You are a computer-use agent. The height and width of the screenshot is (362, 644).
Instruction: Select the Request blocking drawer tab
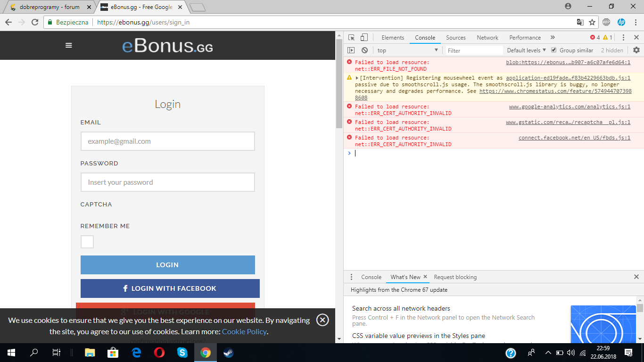455,277
